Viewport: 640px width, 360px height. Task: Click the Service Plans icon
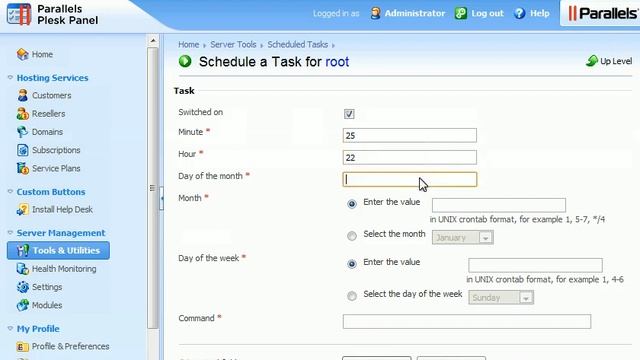(22, 168)
